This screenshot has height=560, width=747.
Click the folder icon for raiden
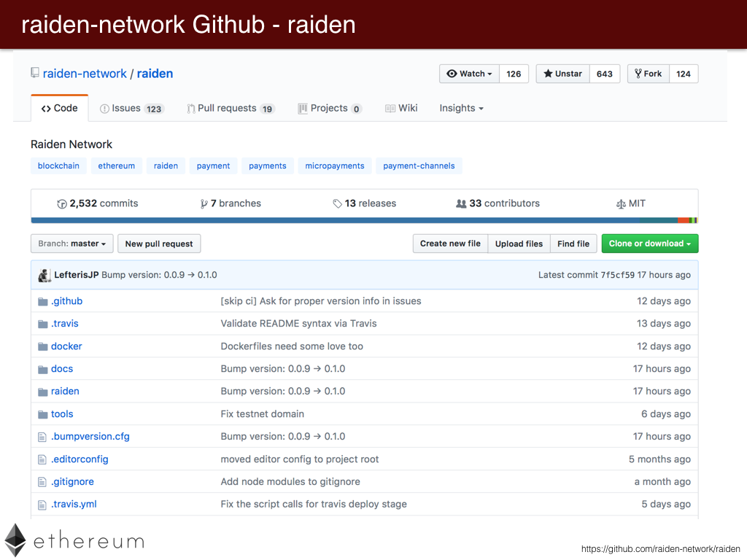tap(43, 392)
